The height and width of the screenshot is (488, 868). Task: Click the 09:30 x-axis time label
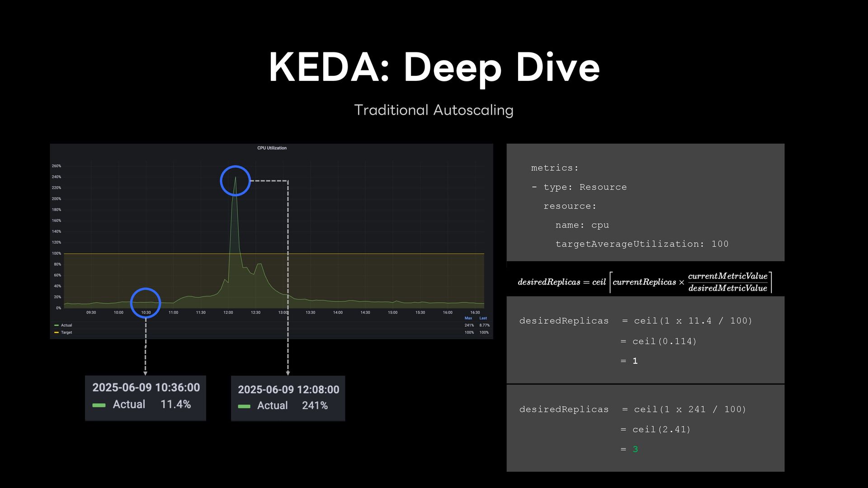tap(91, 312)
